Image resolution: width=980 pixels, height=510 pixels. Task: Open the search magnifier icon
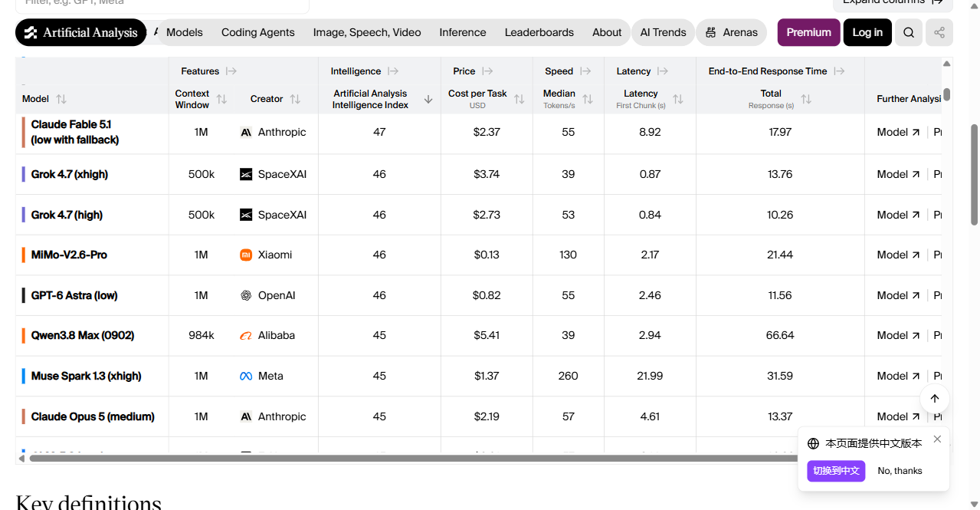pos(909,32)
